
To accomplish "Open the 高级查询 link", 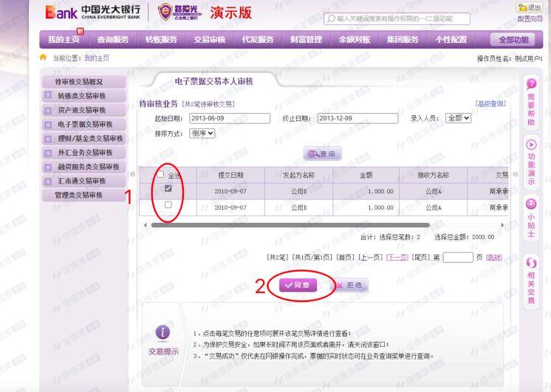I will (490, 103).
